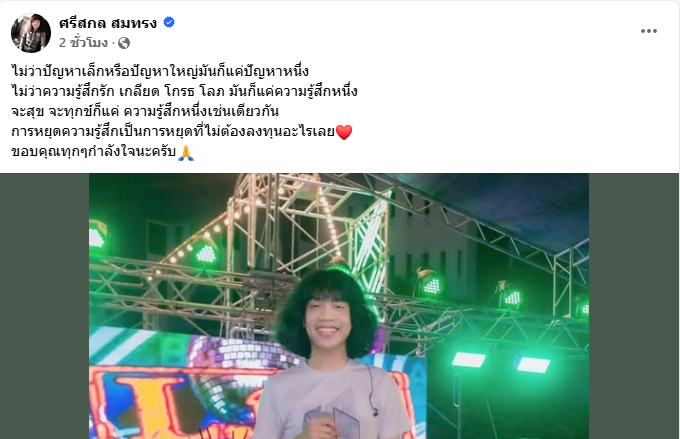Click the ขอบคุณทุกๆกำลังใจนะครับ text
Image resolution: width=680 pixels, height=439 pixels.
pos(94,152)
